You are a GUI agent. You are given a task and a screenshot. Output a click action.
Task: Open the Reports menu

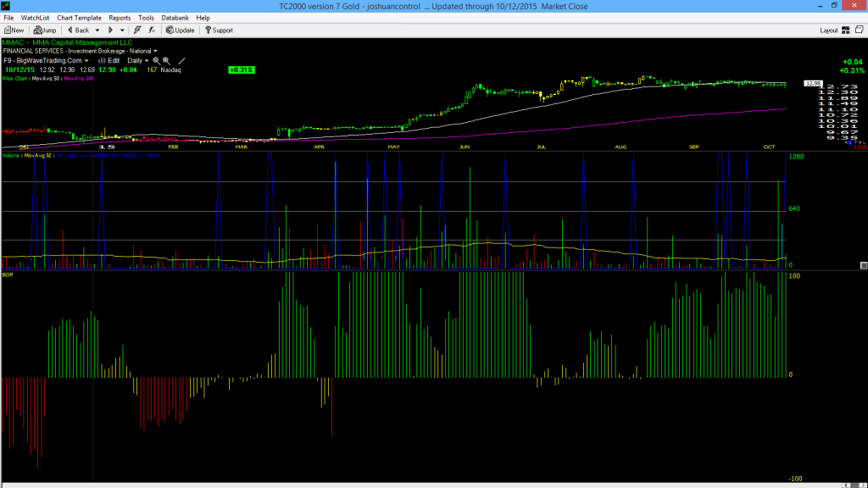pyautogui.click(x=120, y=18)
